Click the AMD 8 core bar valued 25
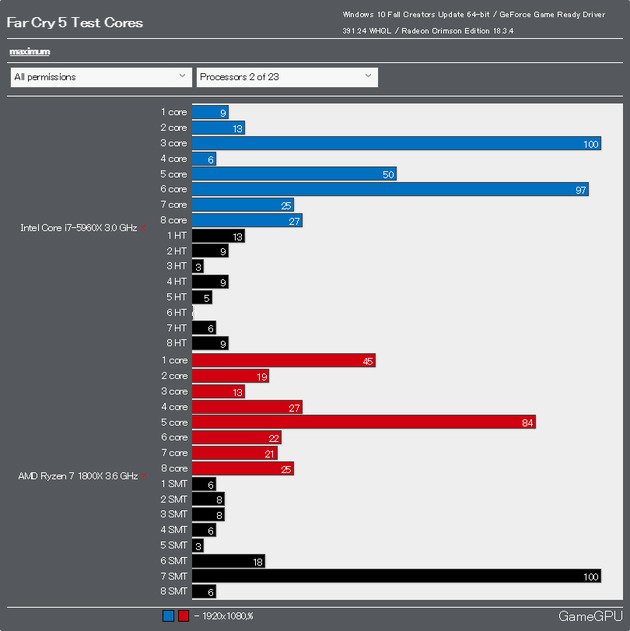Image resolution: width=630 pixels, height=631 pixels. click(x=243, y=468)
